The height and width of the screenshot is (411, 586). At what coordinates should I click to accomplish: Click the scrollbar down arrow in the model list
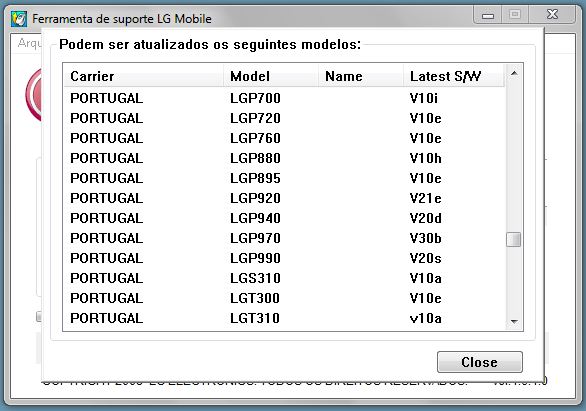tap(514, 321)
